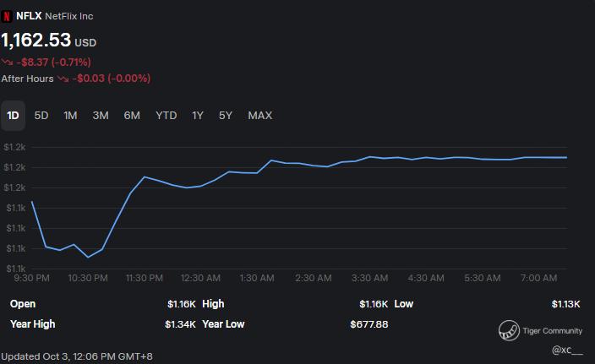The height and width of the screenshot is (364, 595).
Task: Click the After Hours downtrend arrow icon
Action: coord(63,79)
